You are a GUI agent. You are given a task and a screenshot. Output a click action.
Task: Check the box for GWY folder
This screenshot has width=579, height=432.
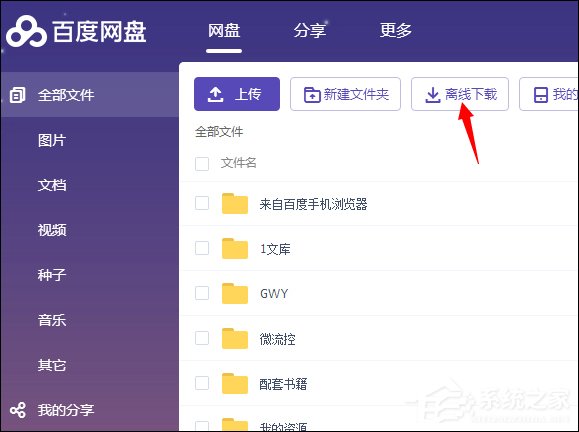[x=202, y=293]
